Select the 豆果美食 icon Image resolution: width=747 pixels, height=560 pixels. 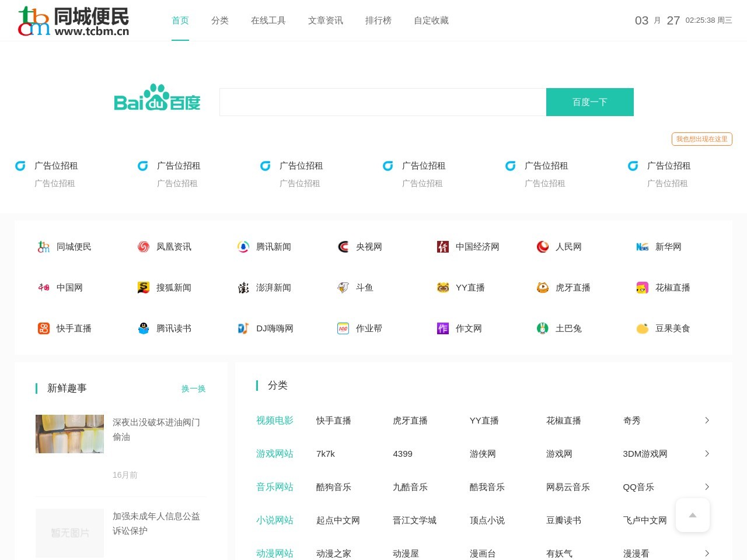click(642, 328)
